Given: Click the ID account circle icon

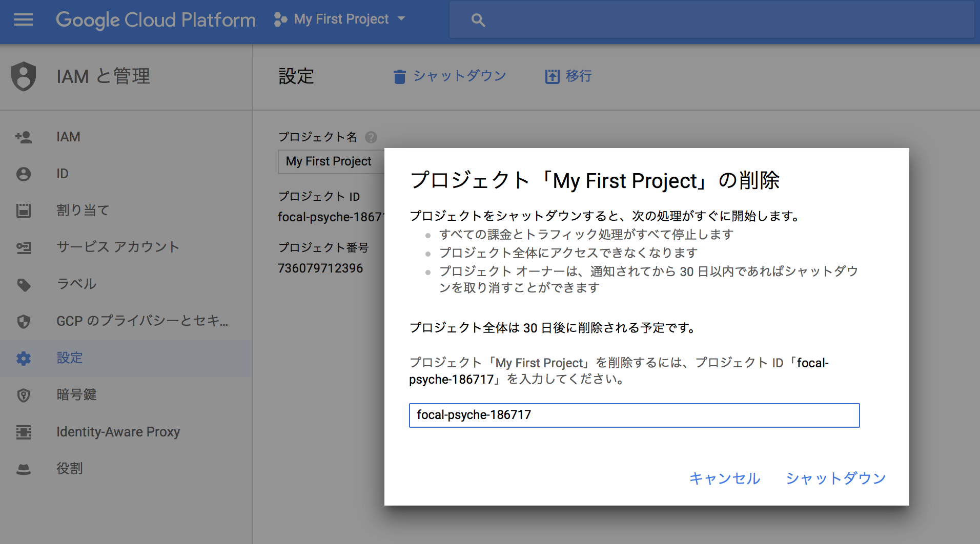Looking at the screenshot, I should [x=24, y=174].
